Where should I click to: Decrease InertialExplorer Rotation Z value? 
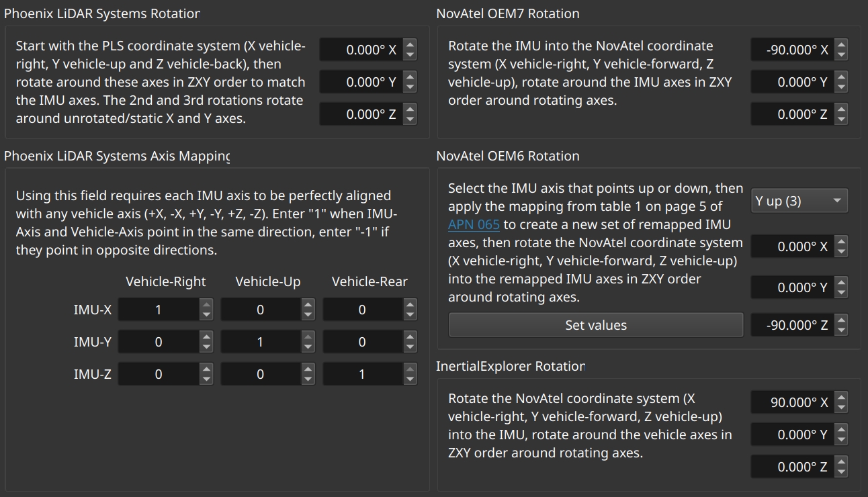click(841, 472)
